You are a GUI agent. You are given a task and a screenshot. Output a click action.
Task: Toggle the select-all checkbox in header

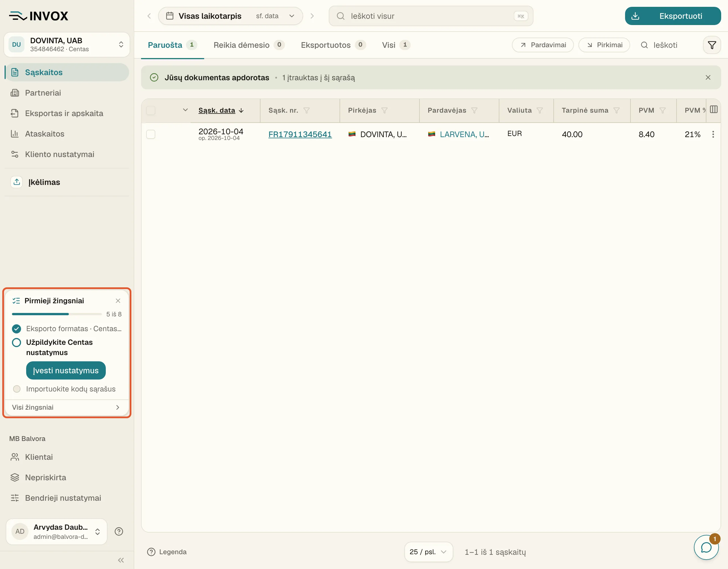[151, 110]
